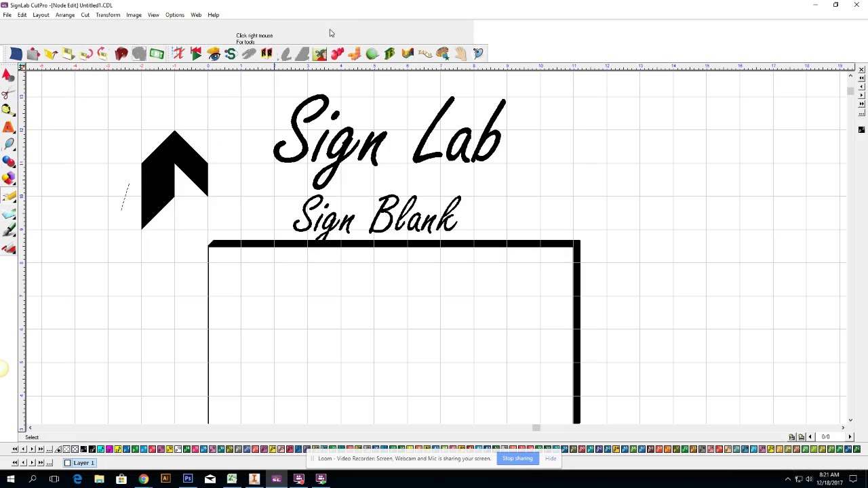Click the green S toolbar icon
868x488 pixels.
pos(231,54)
